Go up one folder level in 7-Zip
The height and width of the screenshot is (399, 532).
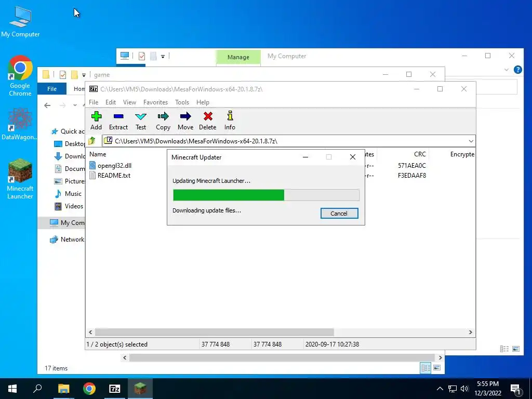pos(92,141)
